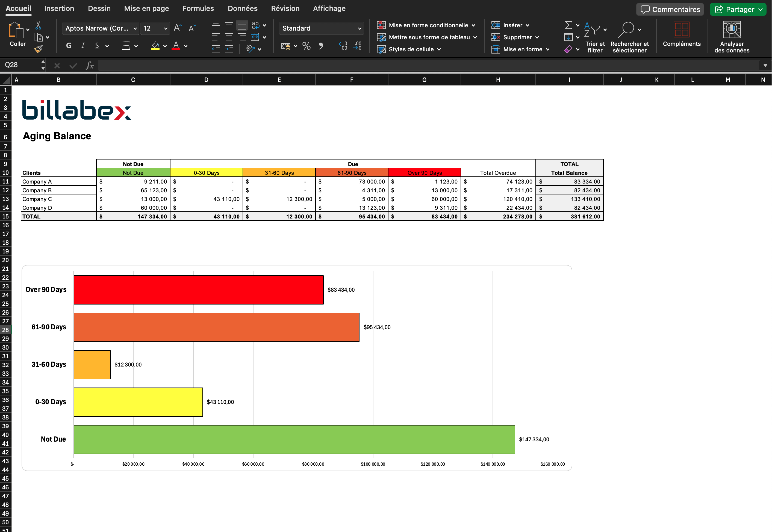
Task: Select the Cut (scissors) tool
Action: pos(38,25)
